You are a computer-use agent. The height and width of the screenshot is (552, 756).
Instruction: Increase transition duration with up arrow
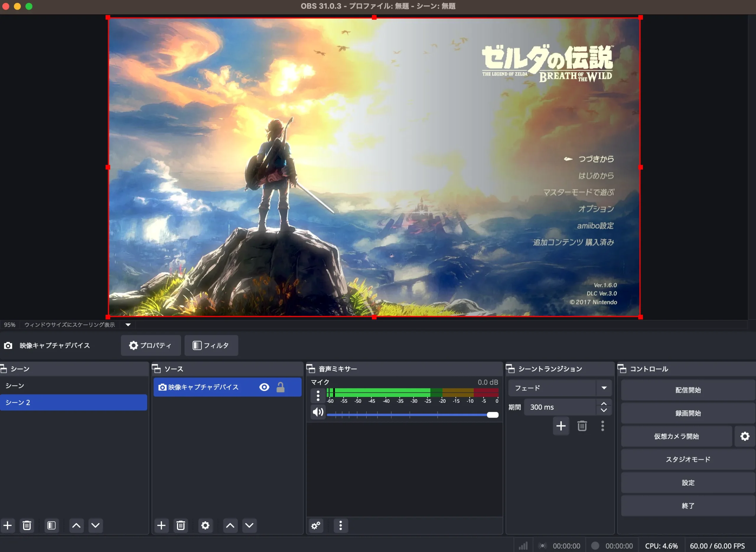click(604, 404)
